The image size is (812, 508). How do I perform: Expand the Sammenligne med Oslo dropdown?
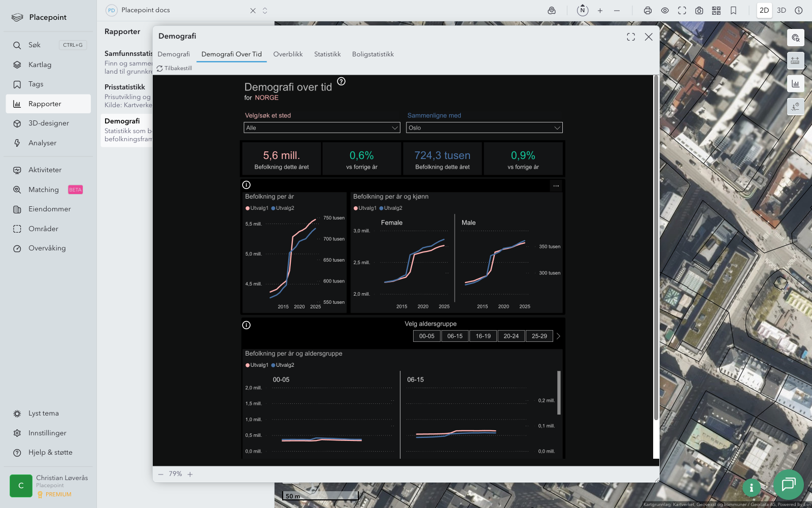(484, 128)
